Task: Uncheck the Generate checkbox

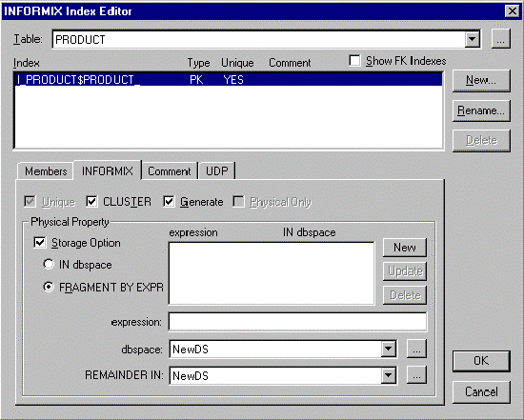Action: pyautogui.click(x=169, y=202)
